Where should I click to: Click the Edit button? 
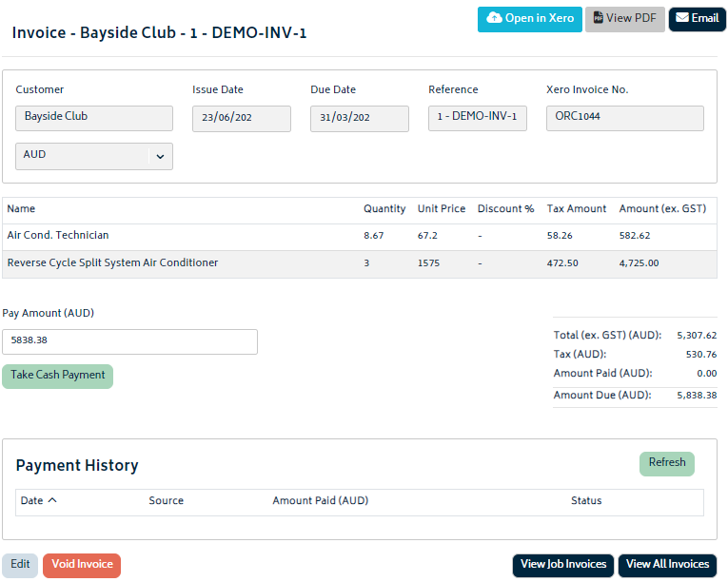[20, 565]
